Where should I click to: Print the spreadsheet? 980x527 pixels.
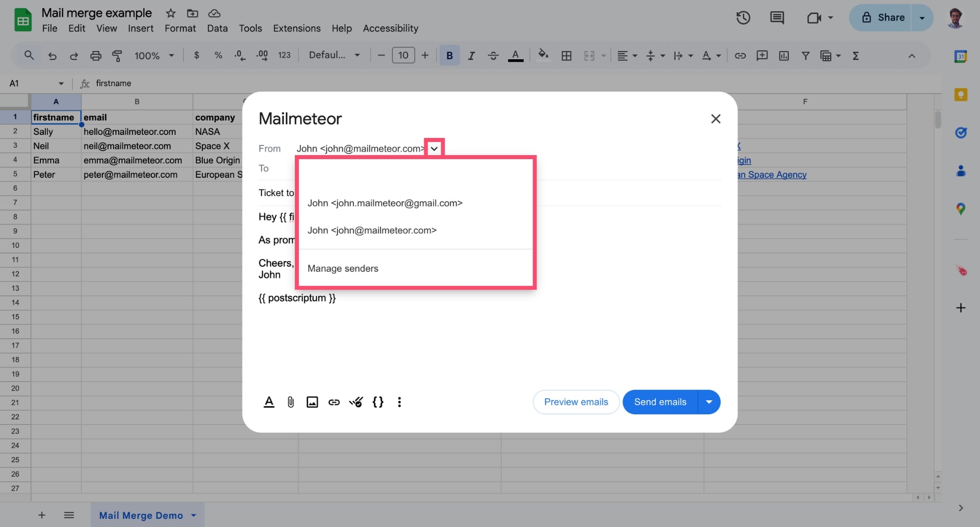[95, 56]
